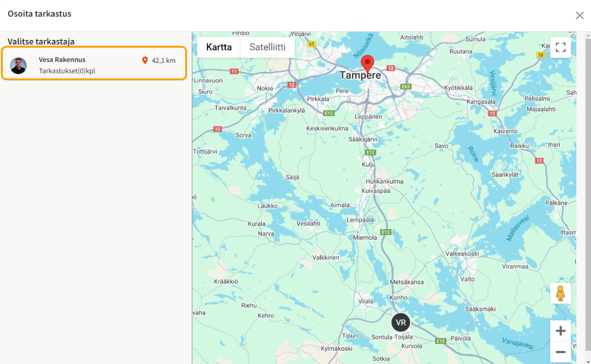Screen dimensions: 591x364
Task: Click the Valkeakoski map label
Action: pos(462,254)
